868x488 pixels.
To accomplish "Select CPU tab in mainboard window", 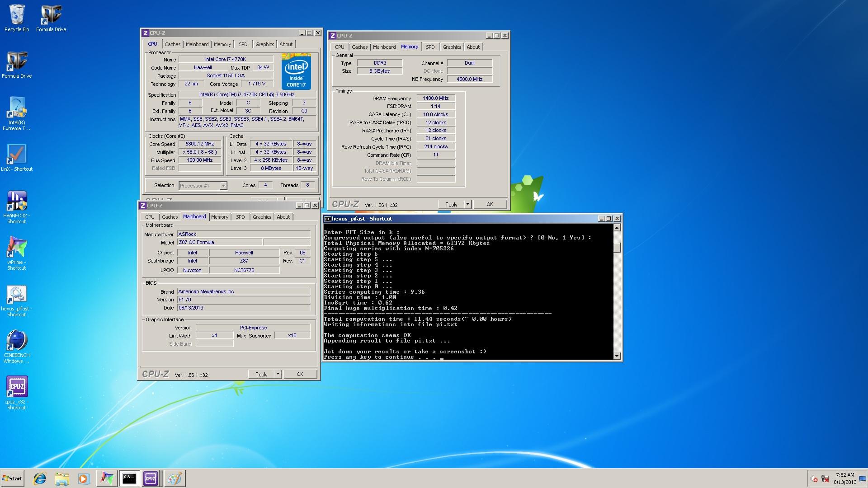I will pos(150,217).
